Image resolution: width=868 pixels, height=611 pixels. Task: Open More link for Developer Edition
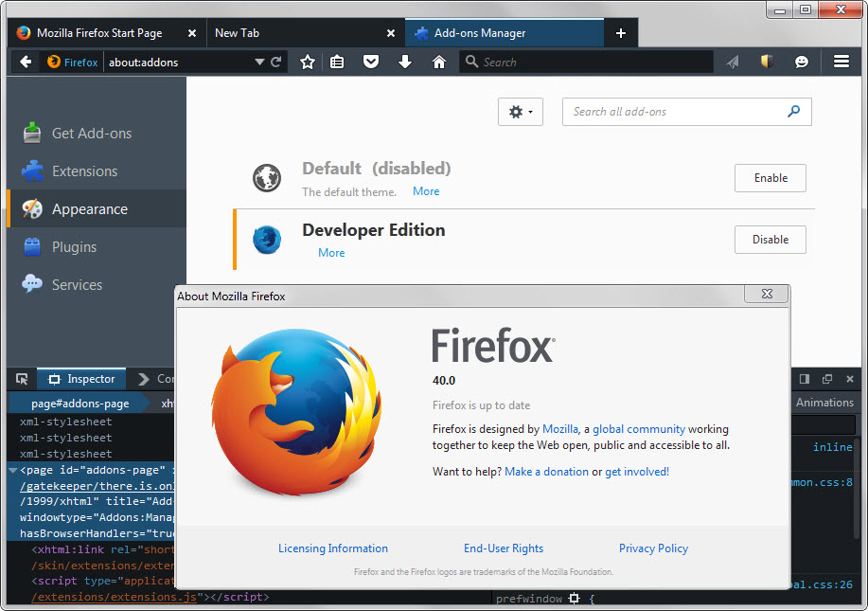click(331, 253)
